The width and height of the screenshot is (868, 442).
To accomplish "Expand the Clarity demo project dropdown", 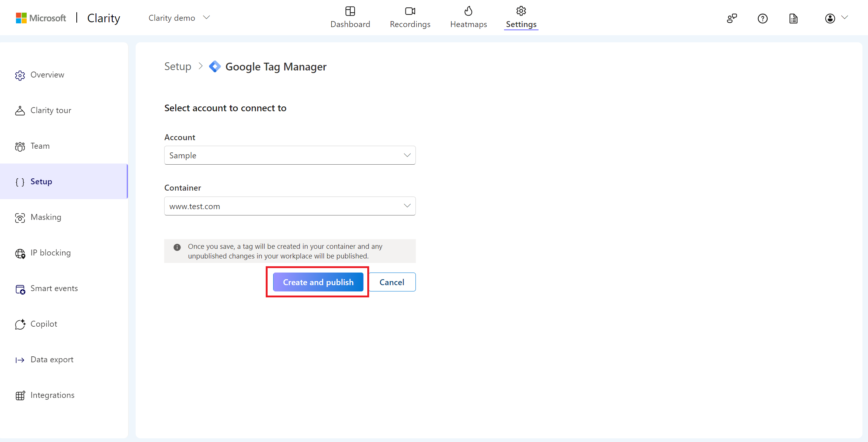I will [179, 18].
